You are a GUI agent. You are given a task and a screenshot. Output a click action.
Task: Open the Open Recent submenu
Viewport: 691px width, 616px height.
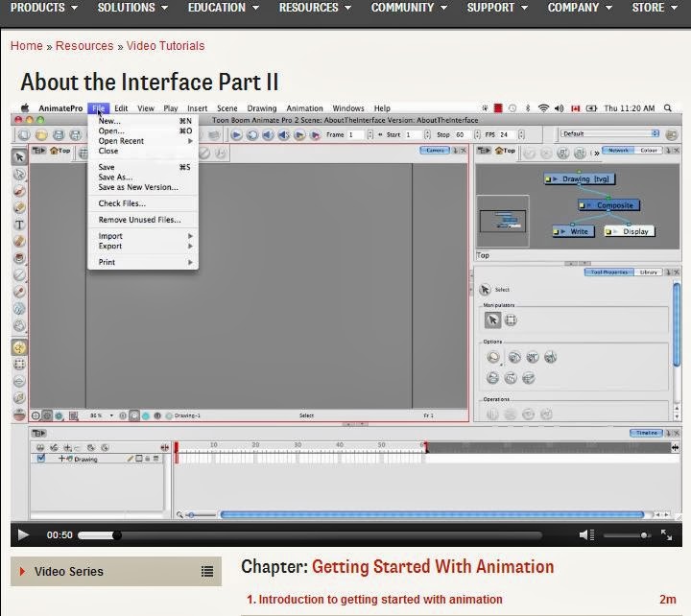tap(143, 141)
